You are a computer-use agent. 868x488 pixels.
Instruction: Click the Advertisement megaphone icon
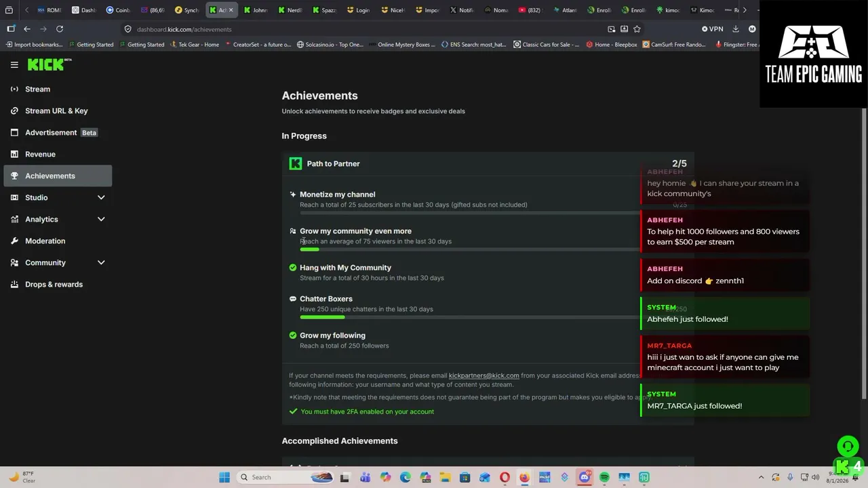pos(14,132)
